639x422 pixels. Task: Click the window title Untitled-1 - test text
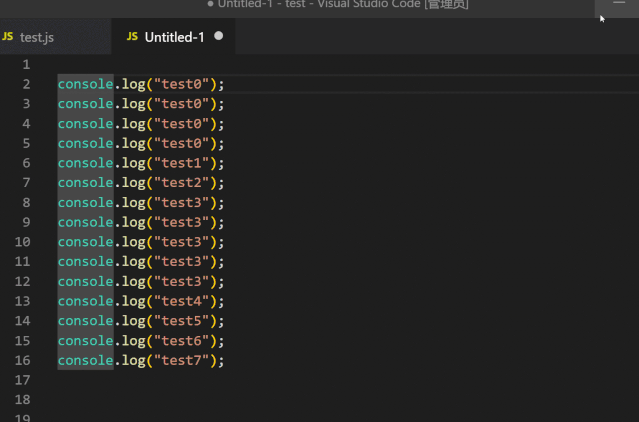[262, 4]
